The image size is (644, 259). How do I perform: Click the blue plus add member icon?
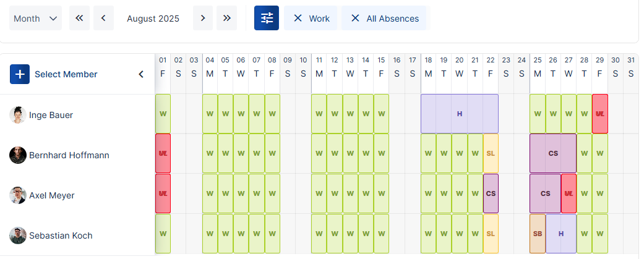(20, 74)
